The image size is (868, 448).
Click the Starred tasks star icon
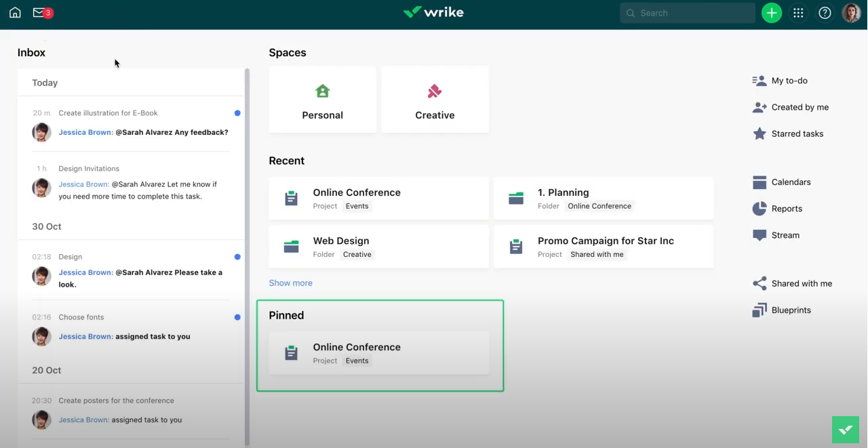coord(759,134)
